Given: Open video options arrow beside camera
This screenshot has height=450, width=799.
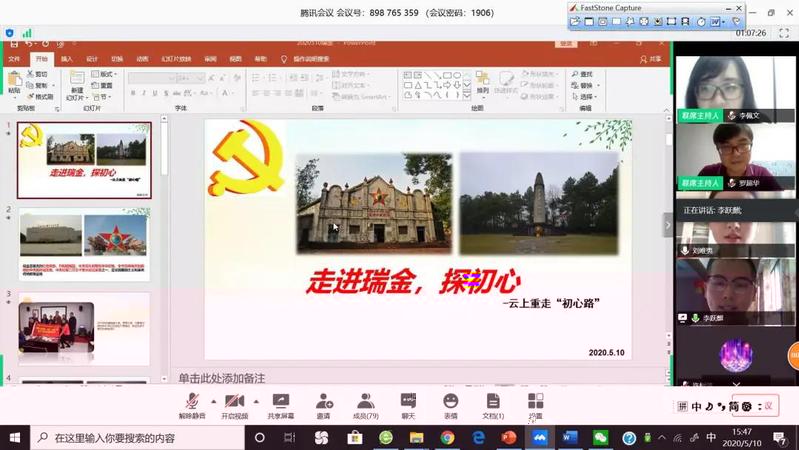Looking at the screenshot, I should pyautogui.click(x=256, y=402).
